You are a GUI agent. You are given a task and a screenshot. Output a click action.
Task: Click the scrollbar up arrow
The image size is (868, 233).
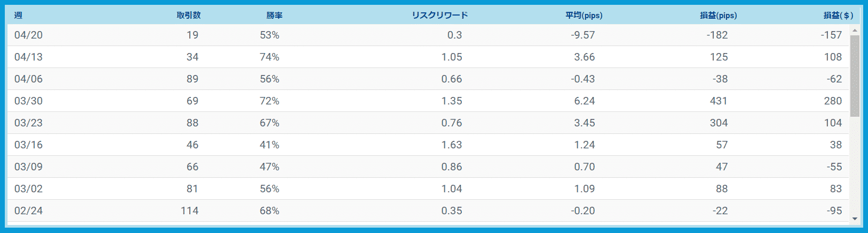[x=855, y=30]
